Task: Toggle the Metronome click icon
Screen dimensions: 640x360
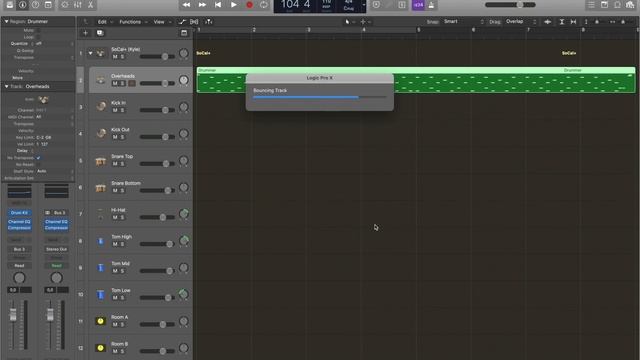Action: pos(431,4)
